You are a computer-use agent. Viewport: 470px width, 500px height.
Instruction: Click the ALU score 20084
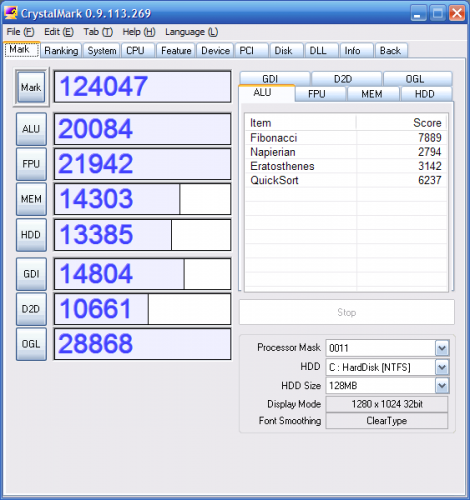(x=142, y=129)
